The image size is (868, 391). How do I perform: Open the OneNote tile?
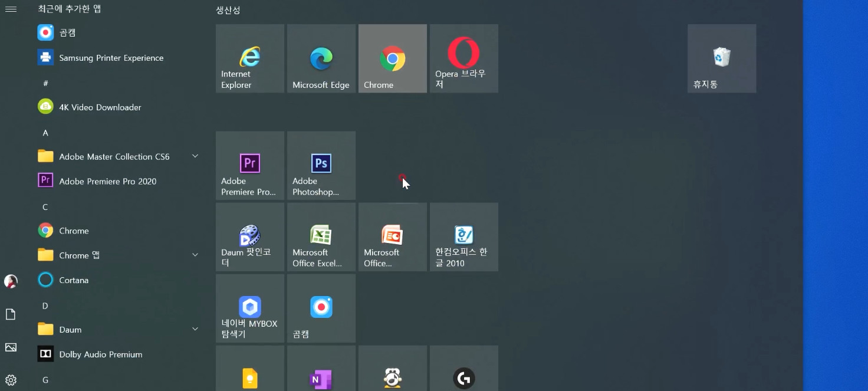pos(321,369)
